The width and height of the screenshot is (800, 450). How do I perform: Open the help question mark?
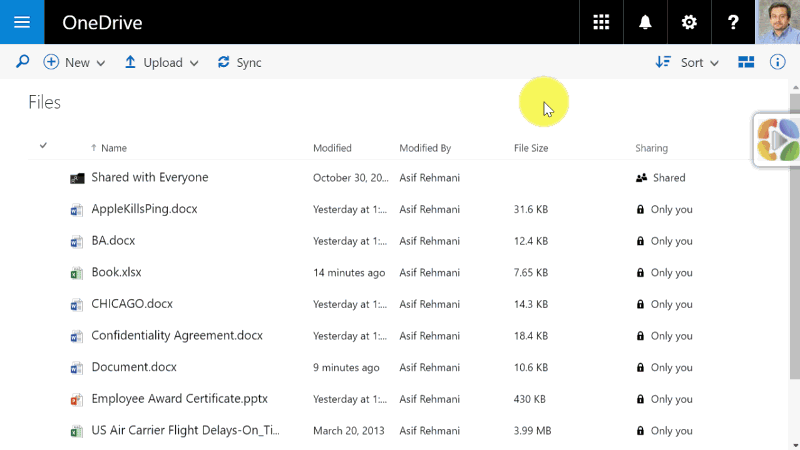(x=733, y=22)
